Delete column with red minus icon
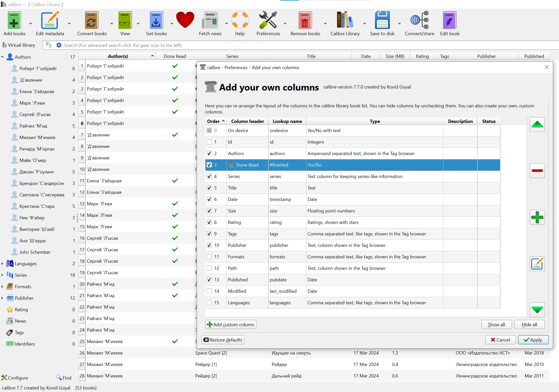Image resolution: width=559 pixels, height=392 pixels. 537,171
